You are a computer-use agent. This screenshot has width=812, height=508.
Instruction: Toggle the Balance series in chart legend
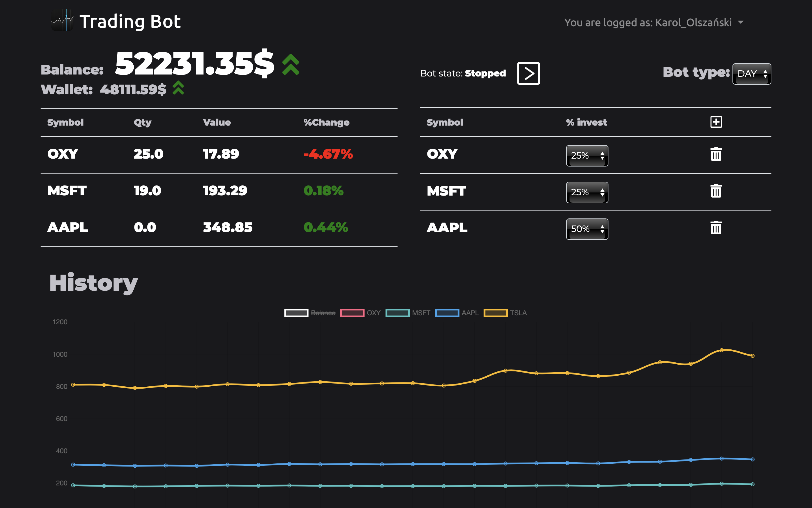(310, 313)
